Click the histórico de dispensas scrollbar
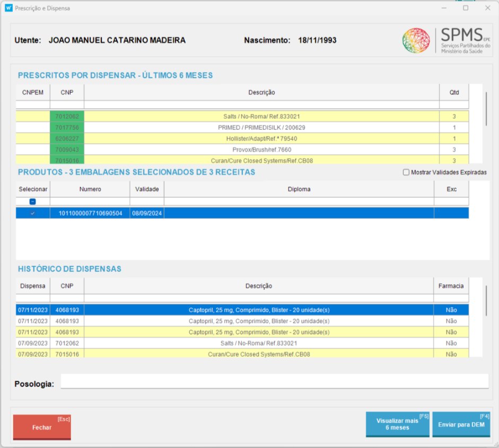The height and width of the screenshot is (448, 499). pyautogui.click(x=486, y=301)
